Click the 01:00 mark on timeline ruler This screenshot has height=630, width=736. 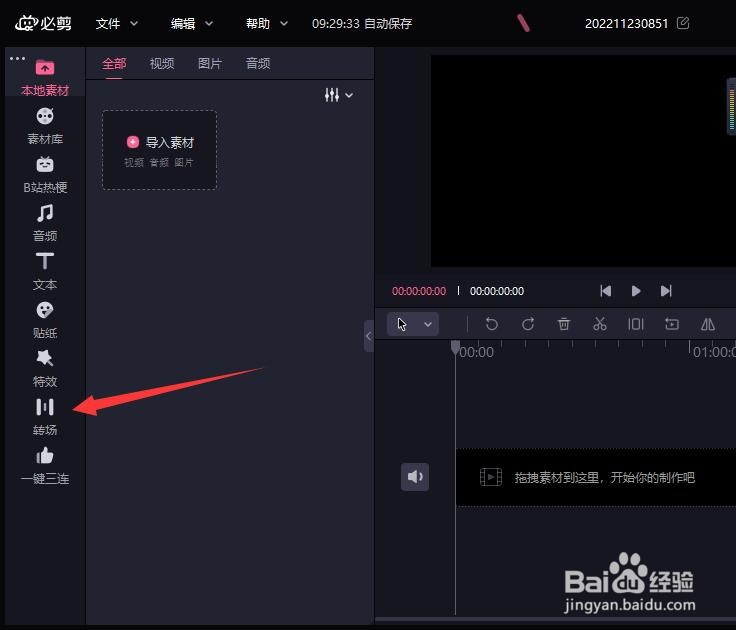click(713, 352)
